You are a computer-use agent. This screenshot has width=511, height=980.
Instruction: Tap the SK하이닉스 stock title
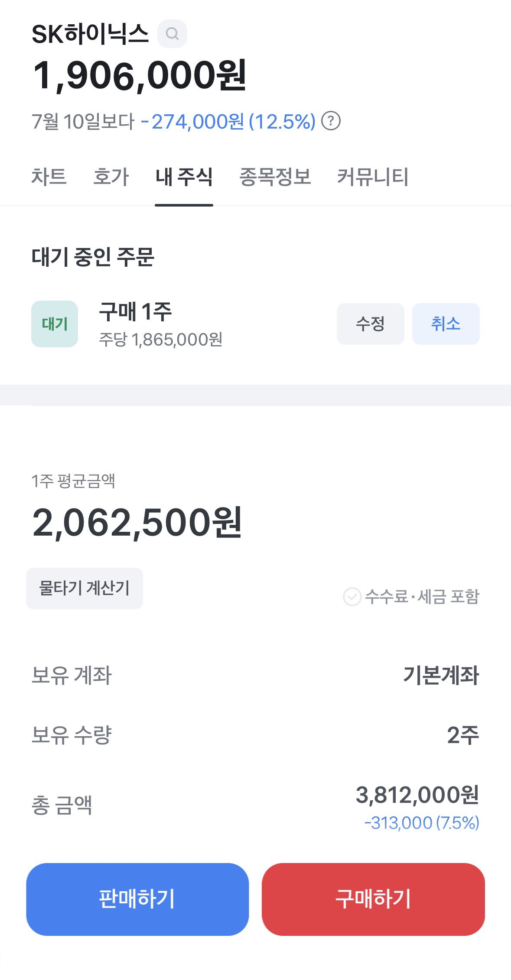point(90,34)
